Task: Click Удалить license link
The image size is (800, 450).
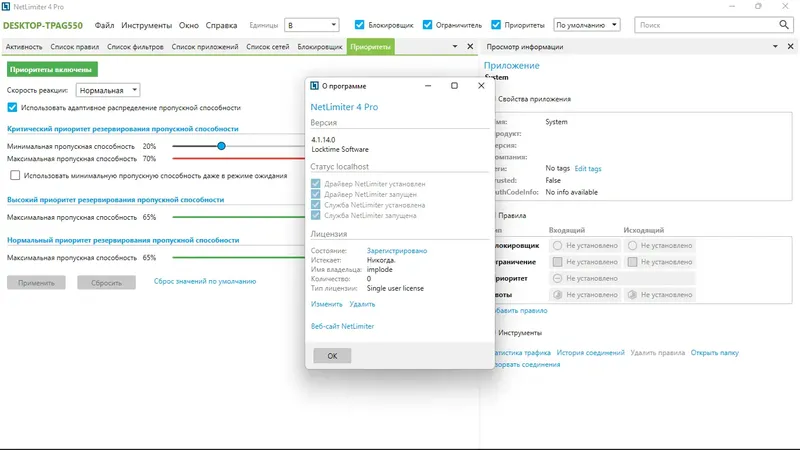Action: click(x=362, y=304)
